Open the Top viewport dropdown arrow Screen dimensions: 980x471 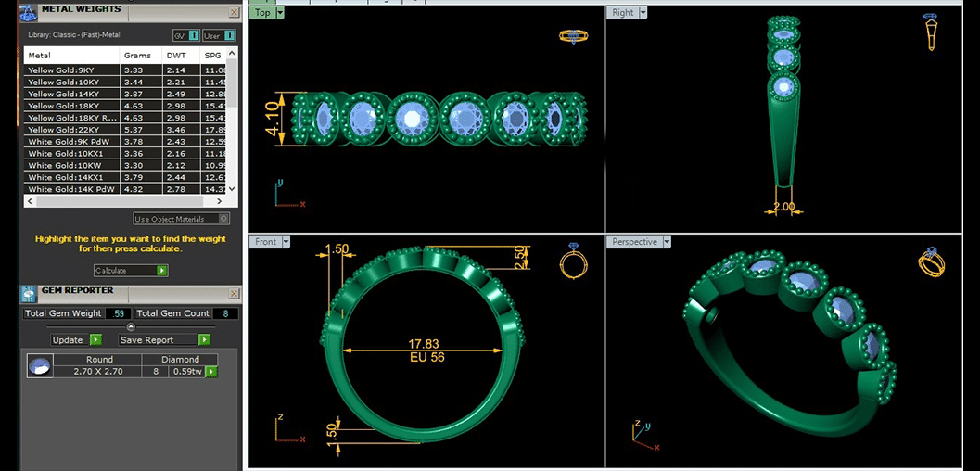[279, 12]
